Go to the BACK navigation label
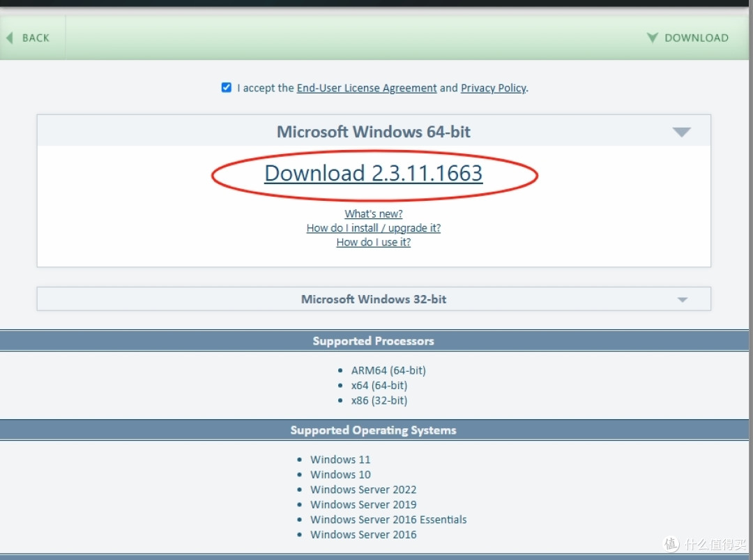The image size is (753, 560). (x=36, y=38)
